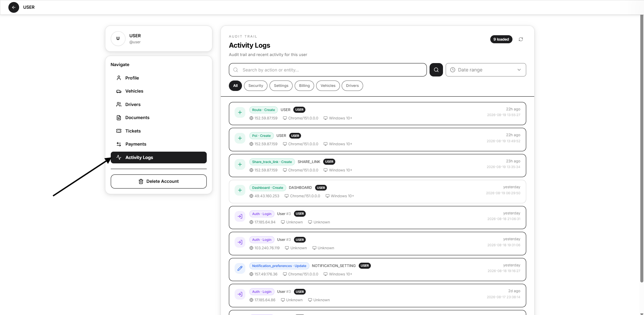The height and width of the screenshot is (315, 644).
Task: Click the @user handle text
Action: tap(135, 42)
